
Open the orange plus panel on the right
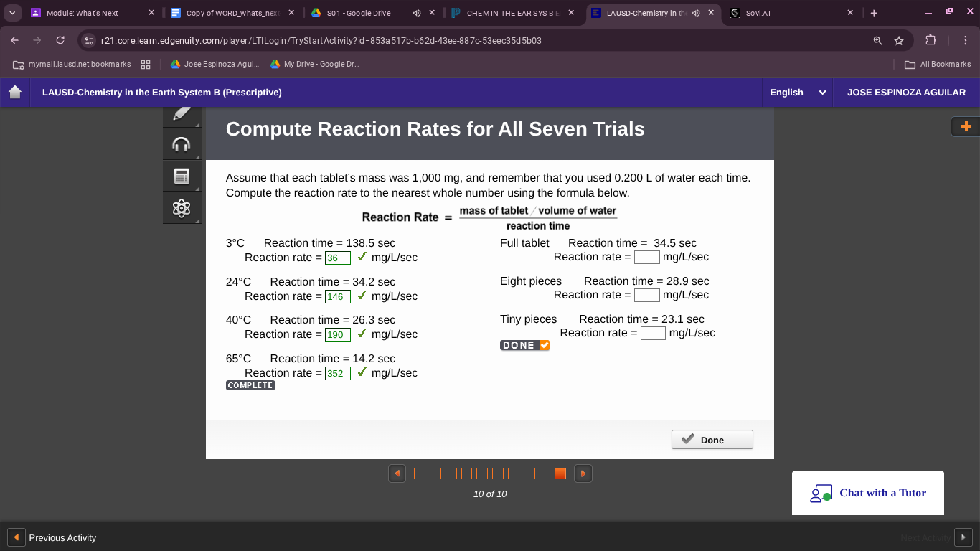pos(966,126)
